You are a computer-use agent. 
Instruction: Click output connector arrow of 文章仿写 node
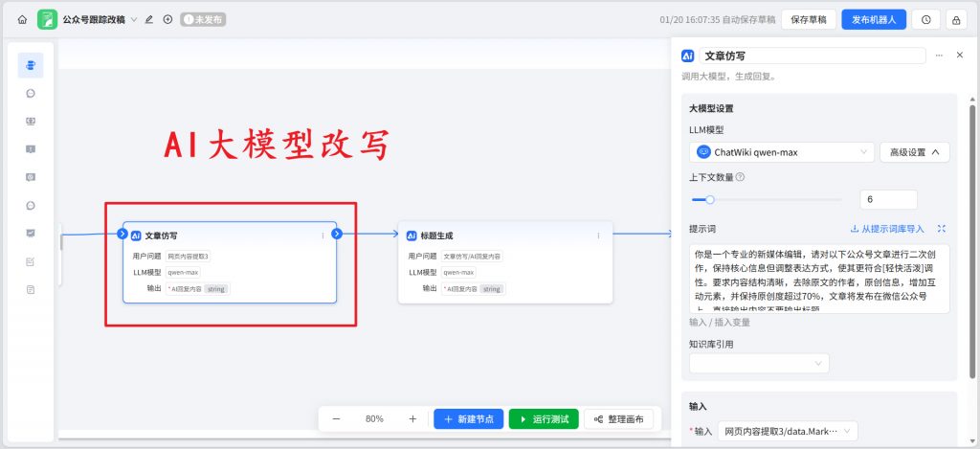click(x=337, y=234)
